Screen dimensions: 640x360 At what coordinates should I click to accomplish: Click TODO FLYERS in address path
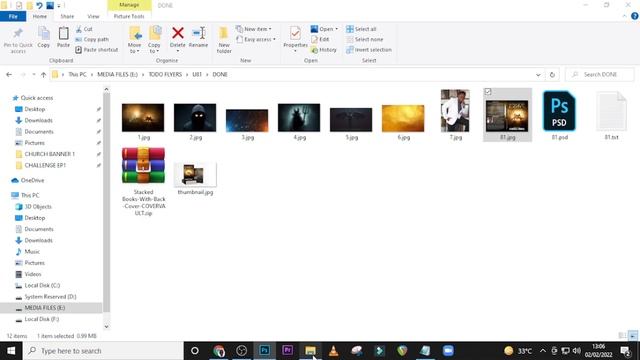click(x=165, y=75)
